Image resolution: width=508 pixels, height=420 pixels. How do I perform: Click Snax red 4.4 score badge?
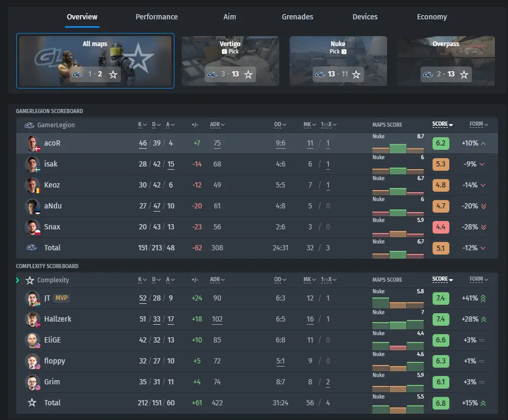440,227
